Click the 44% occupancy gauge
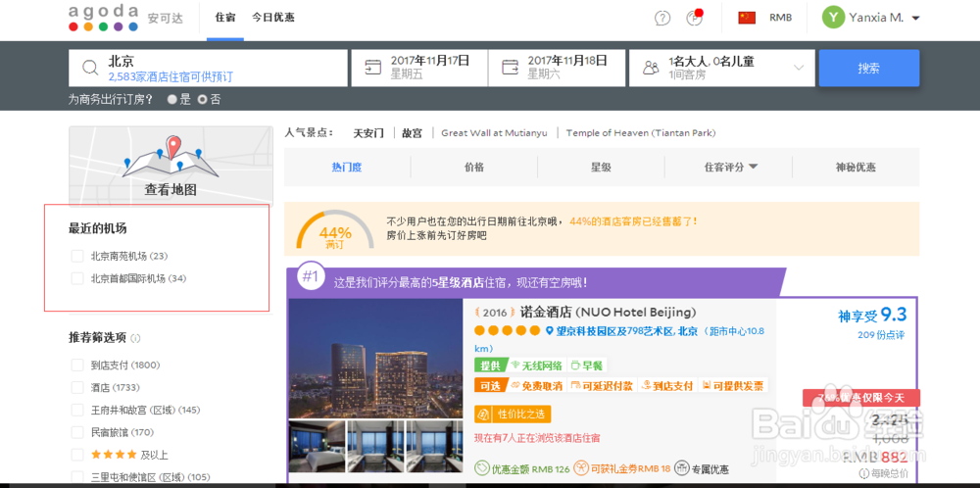The height and width of the screenshot is (488, 980). click(x=335, y=230)
